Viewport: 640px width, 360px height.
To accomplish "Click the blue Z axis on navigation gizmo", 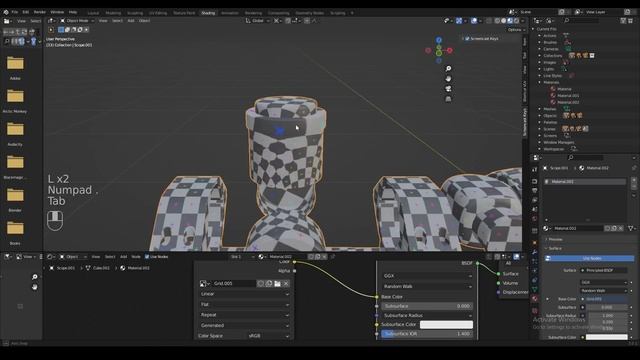I will point(439,40).
